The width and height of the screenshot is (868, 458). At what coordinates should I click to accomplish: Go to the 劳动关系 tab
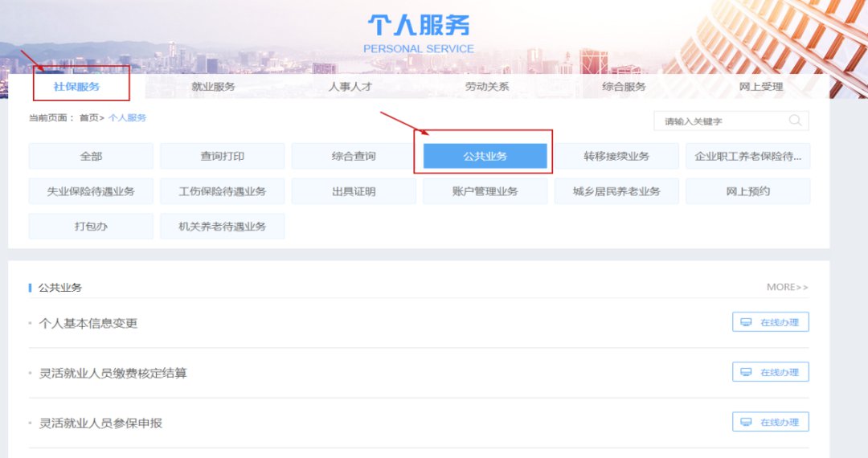pyautogui.click(x=487, y=86)
